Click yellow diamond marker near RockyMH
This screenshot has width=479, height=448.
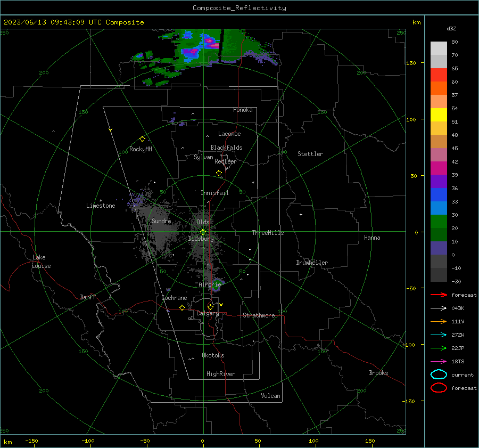142,139
